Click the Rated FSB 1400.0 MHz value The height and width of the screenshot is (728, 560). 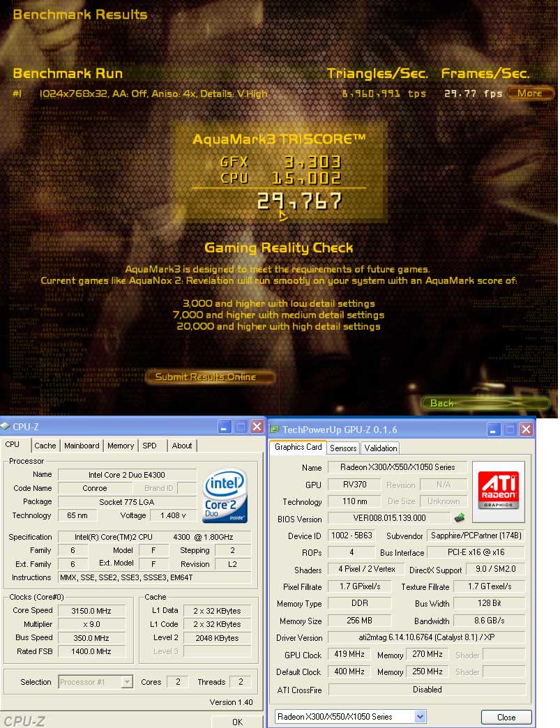[x=91, y=652]
